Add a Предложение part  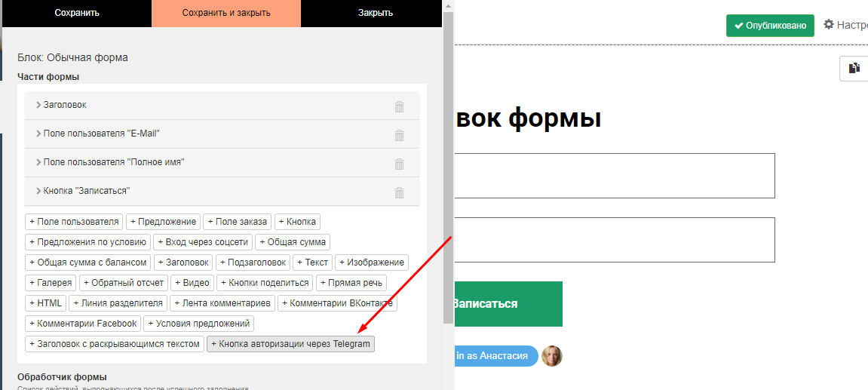164,222
